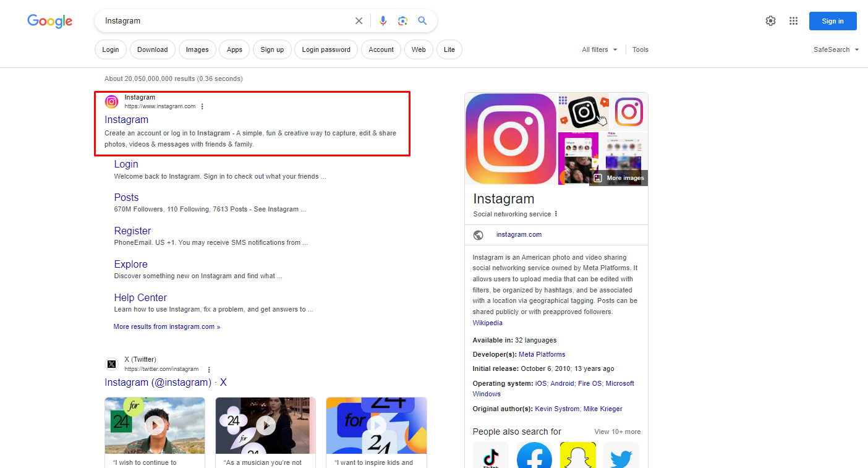The width and height of the screenshot is (868, 468).
Task: Open the large Instagram logo image
Action: (511, 139)
